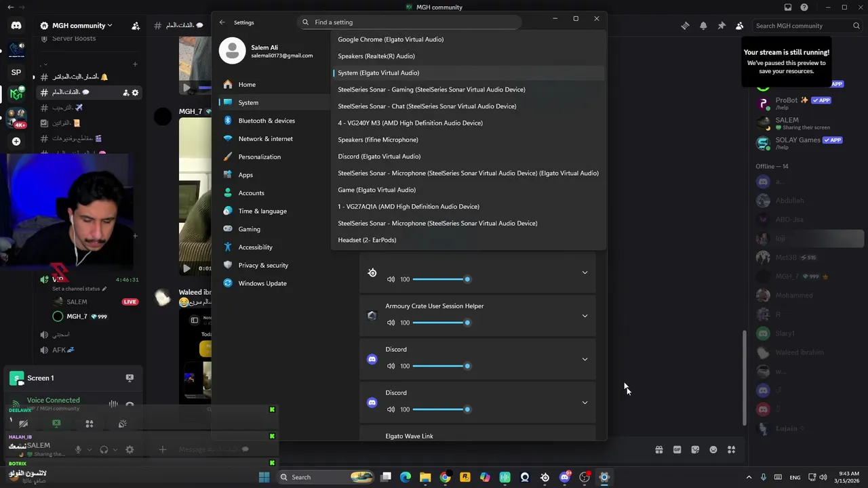Choose Headset (2- EarPods) output
This screenshot has height=488, width=868.
[468, 240]
